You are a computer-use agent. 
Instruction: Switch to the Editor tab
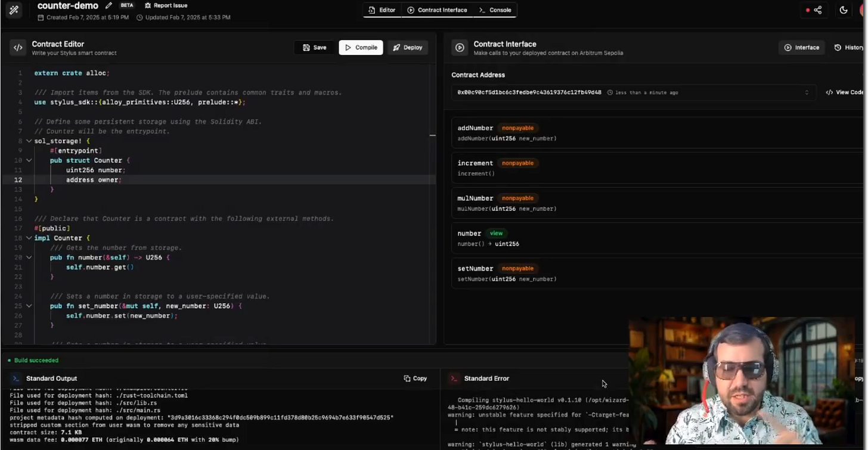pyautogui.click(x=382, y=10)
